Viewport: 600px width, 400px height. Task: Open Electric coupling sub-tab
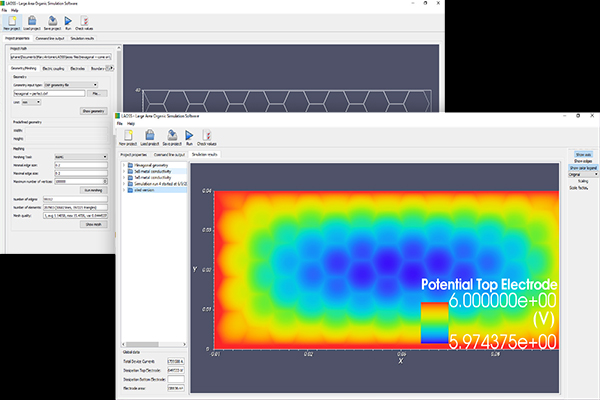[x=53, y=69]
